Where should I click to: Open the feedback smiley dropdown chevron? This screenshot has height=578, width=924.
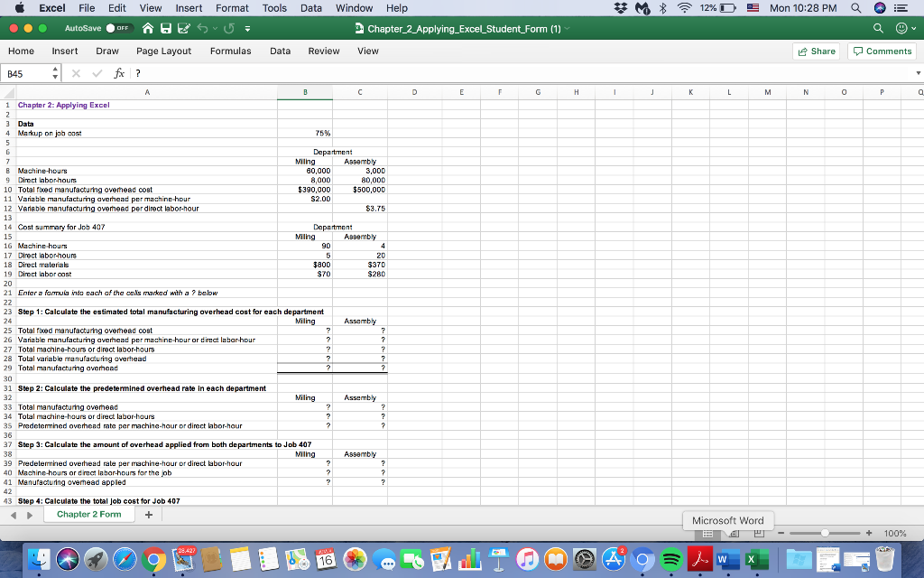click(913, 28)
